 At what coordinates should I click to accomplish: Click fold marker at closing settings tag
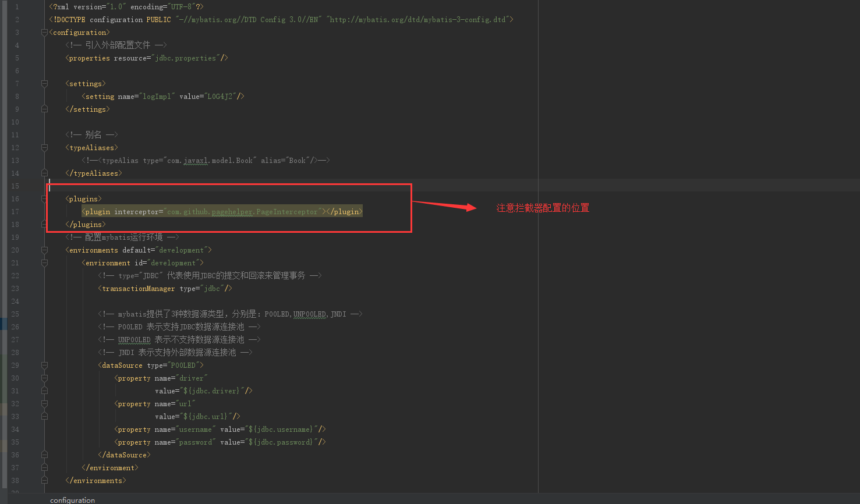click(44, 109)
